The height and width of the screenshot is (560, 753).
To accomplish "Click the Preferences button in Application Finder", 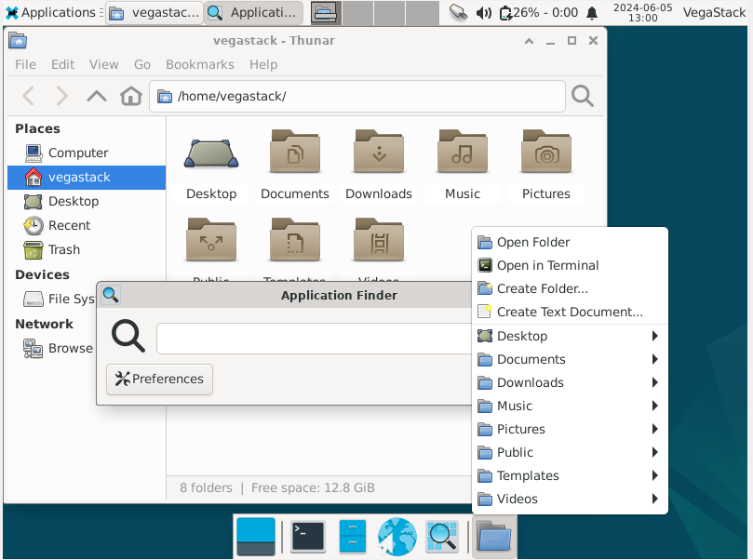I will 158,379.
